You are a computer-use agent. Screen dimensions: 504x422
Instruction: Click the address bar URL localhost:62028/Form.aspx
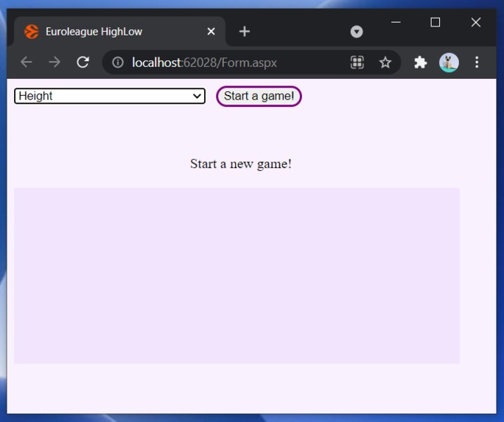click(x=204, y=63)
